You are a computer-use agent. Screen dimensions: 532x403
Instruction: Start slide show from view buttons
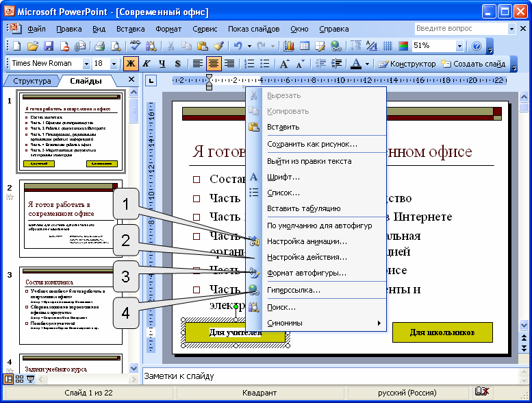[30, 379]
